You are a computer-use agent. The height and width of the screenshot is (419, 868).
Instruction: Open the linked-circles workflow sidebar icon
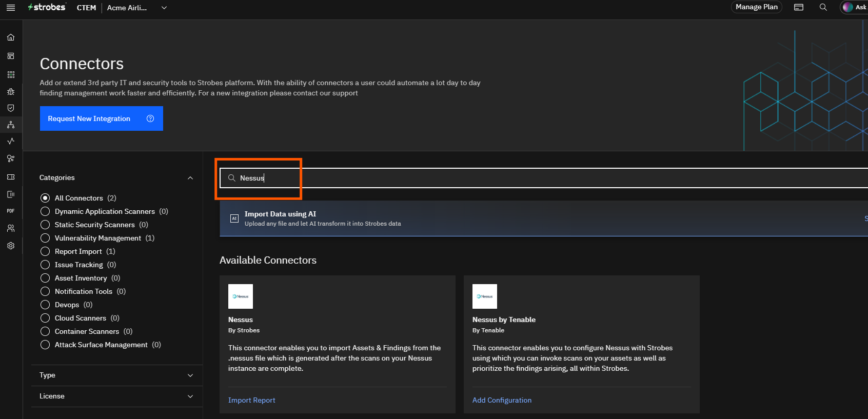pos(11,158)
